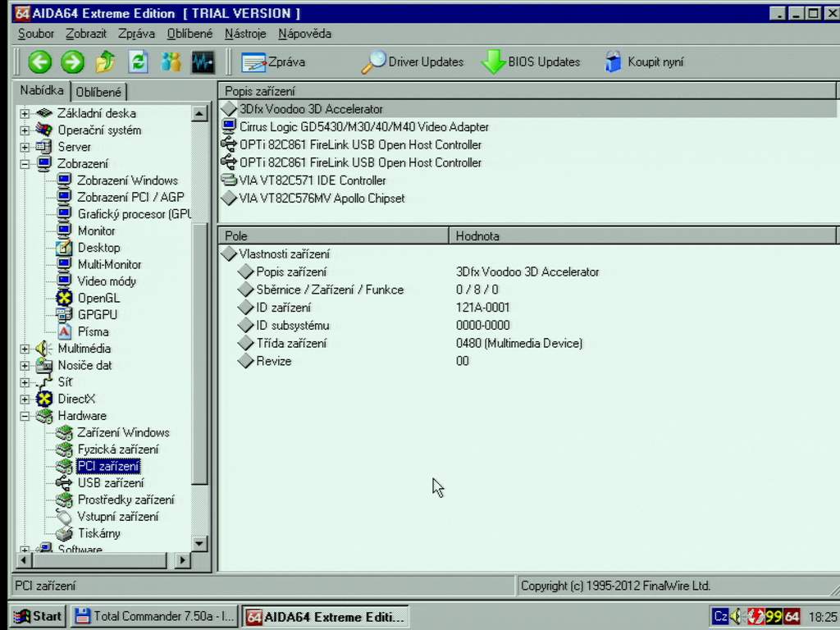Click the Koupit nyní toolbar button
Screen dimensions: 840x630
click(x=645, y=62)
